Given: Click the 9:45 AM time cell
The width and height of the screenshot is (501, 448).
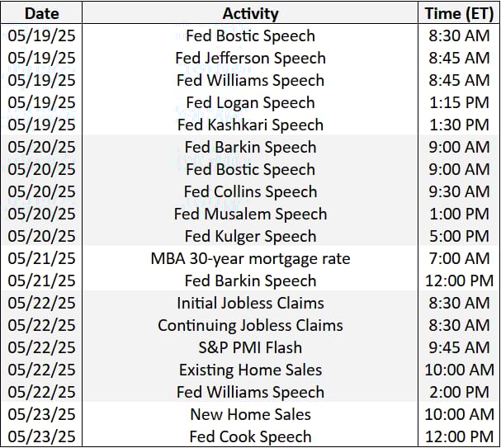Looking at the screenshot, I should tap(459, 347).
